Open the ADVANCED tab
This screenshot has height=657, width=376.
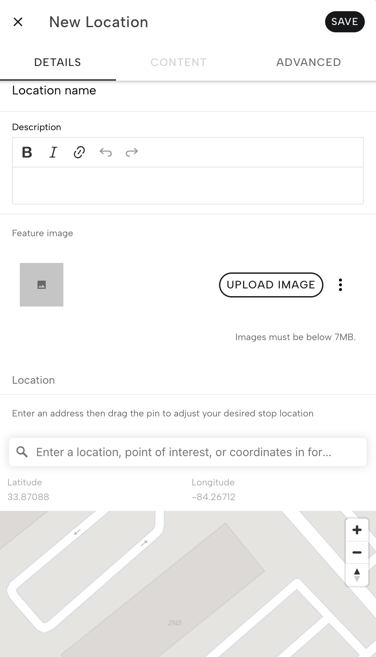click(309, 62)
